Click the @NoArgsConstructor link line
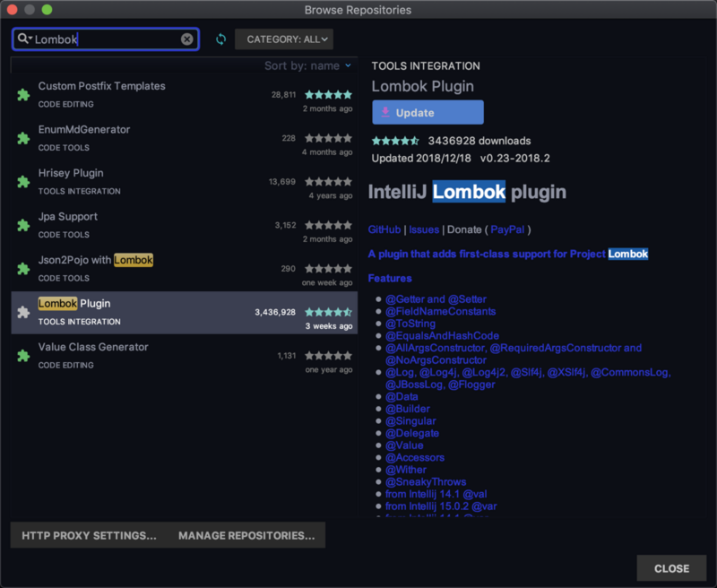 (436, 360)
